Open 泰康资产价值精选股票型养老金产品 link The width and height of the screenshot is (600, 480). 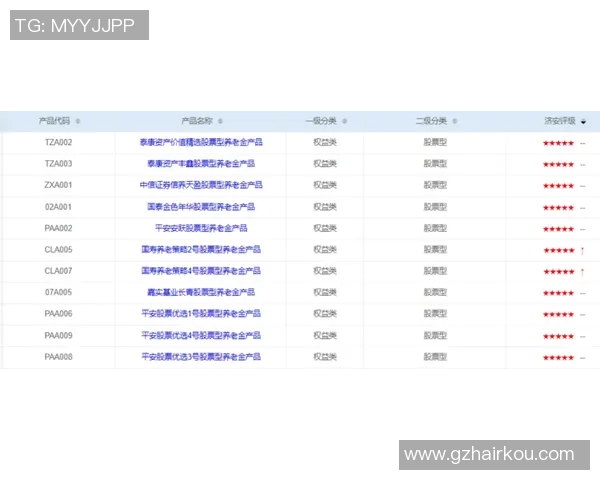coord(201,142)
